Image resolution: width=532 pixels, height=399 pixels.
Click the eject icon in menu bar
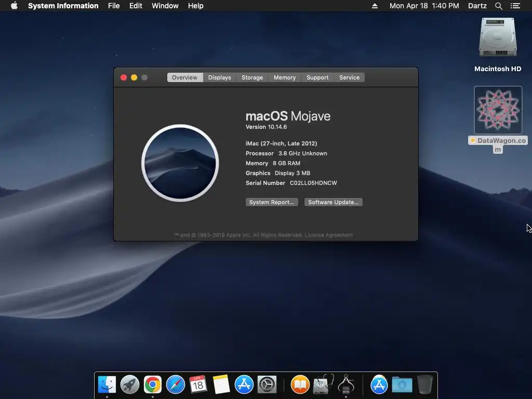[375, 6]
